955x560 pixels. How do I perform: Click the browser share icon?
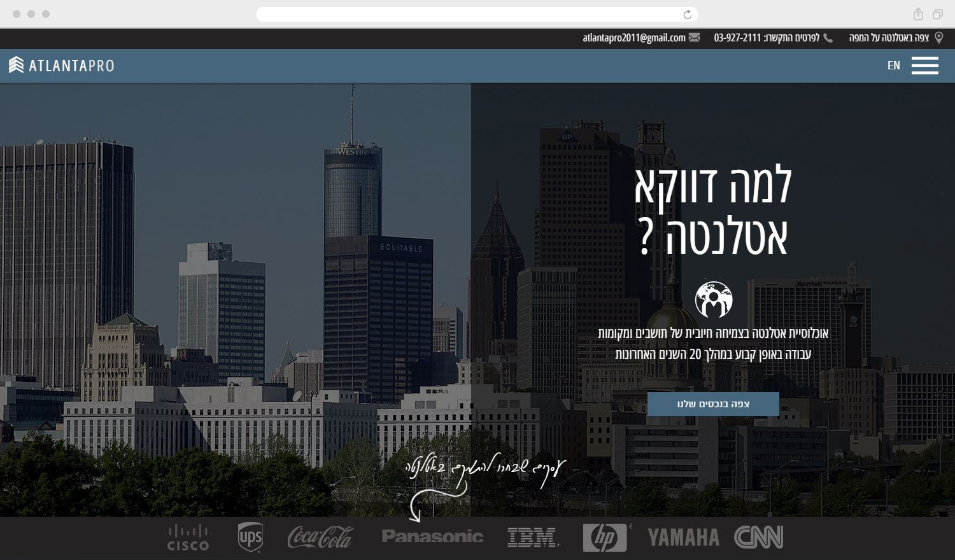point(918,14)
